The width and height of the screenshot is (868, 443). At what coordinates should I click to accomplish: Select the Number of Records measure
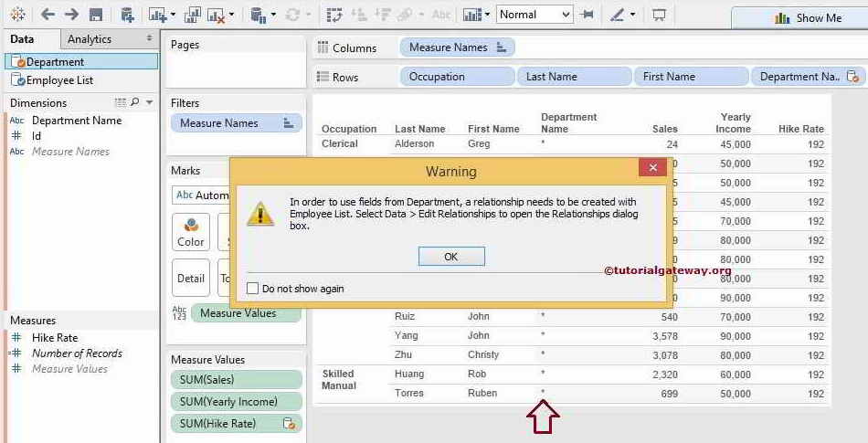pos(77,353)
